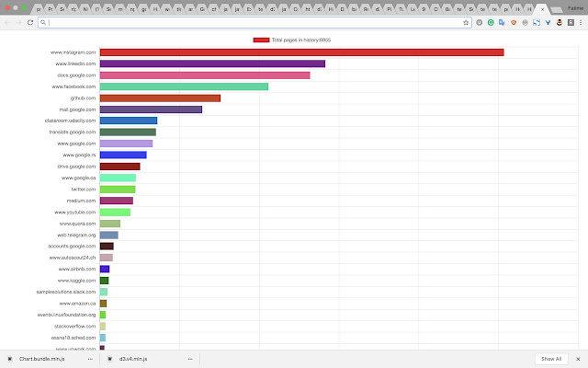588x368 pixels.
Task: Click the file icon for Chart.bundle.min.js download
Action: [x=10, y=359]
